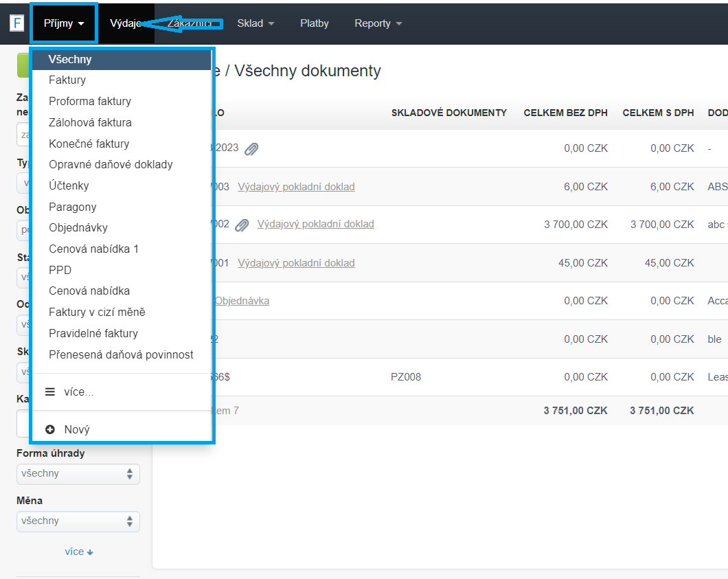Open the Reporty dropdown menu

[x=378, y=23]
